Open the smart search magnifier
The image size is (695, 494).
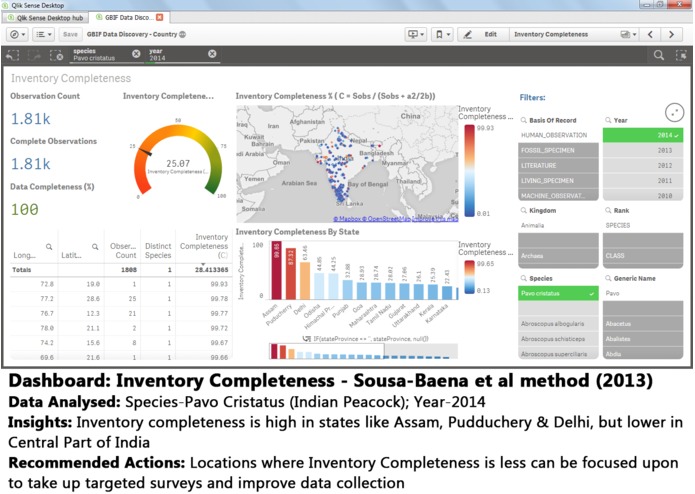click(659, 55)
